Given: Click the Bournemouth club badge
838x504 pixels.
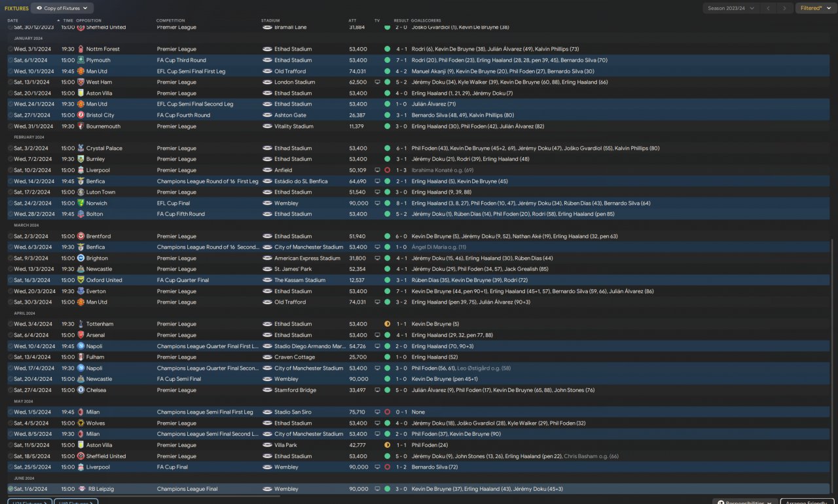Looking at the screenshot, I should click(x=81, y=126).
